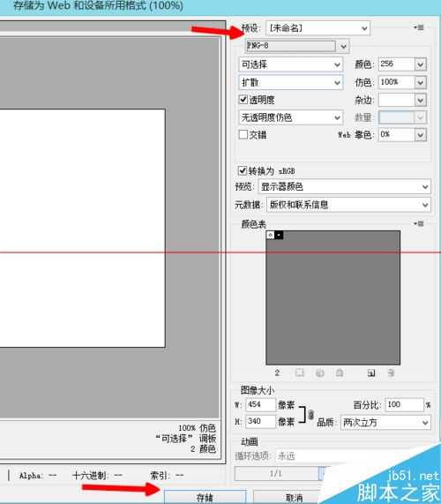The image size is (441, 504).
Task: Open the preset options flyout menu icon
Action: 419,27
